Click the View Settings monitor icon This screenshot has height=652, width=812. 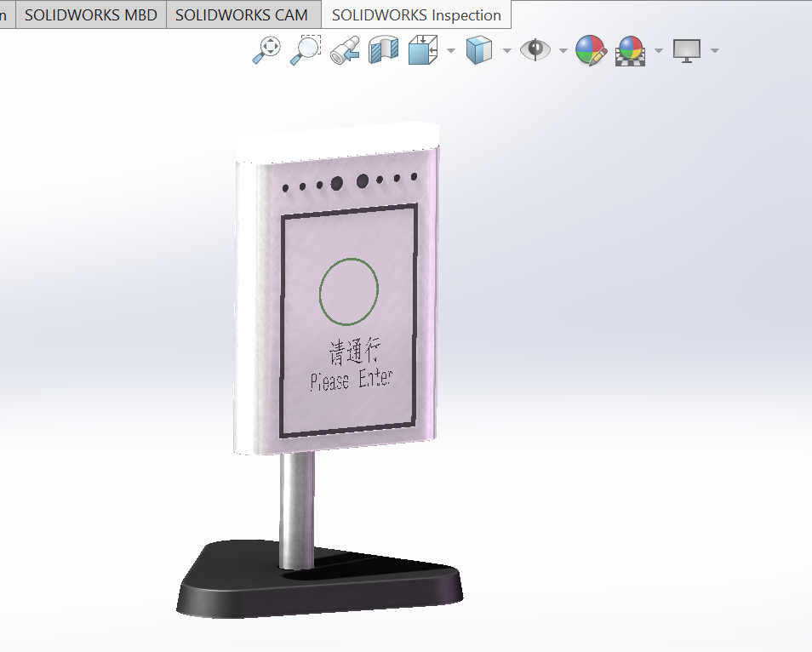point(687,51)
